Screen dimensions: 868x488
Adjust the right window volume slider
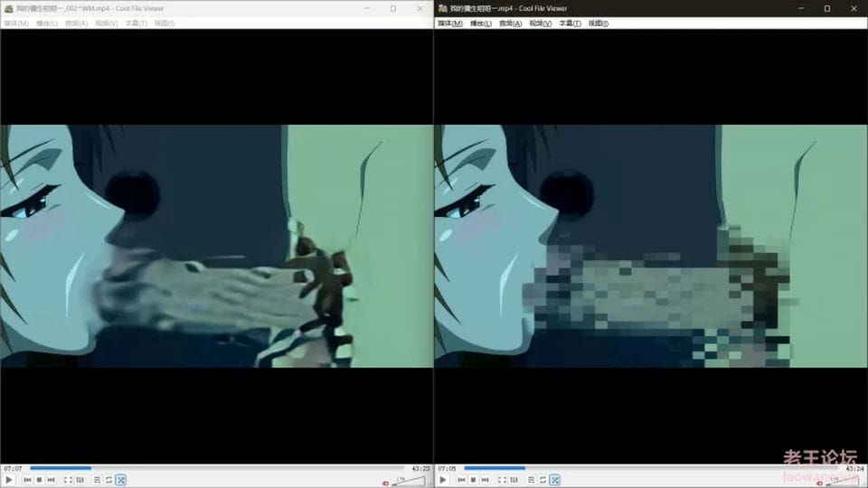[844, 481]
